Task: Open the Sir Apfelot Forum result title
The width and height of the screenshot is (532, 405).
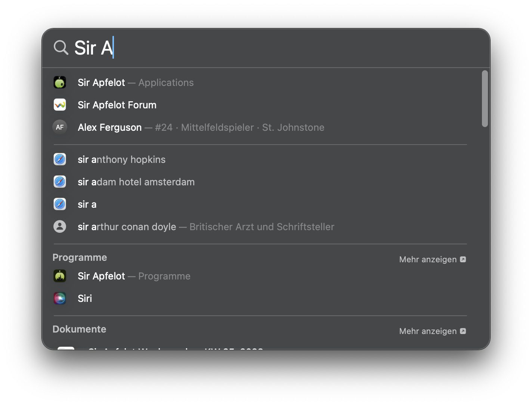Action: click(x=117, y=105)
